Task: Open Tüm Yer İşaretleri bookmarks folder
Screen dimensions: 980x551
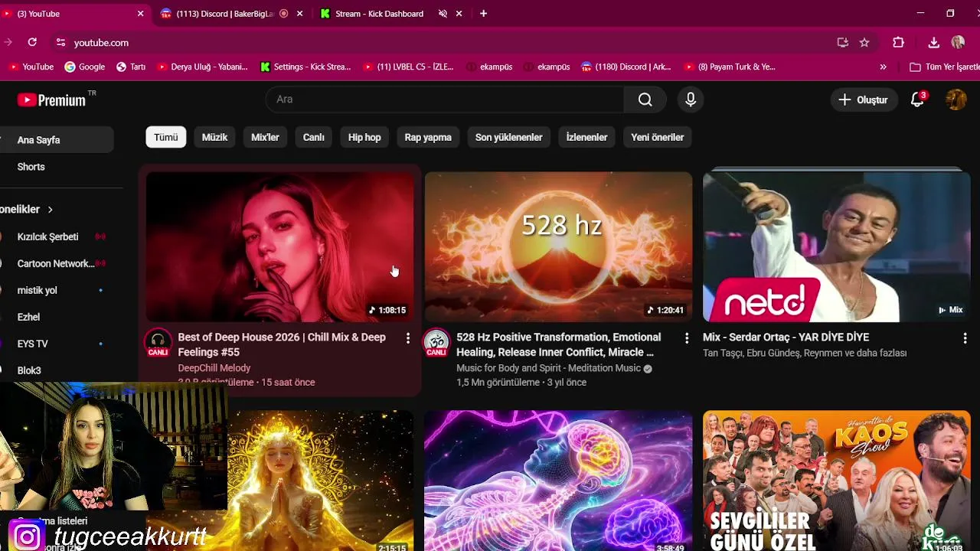Action: pyautogui.click(x=944, y=67)
